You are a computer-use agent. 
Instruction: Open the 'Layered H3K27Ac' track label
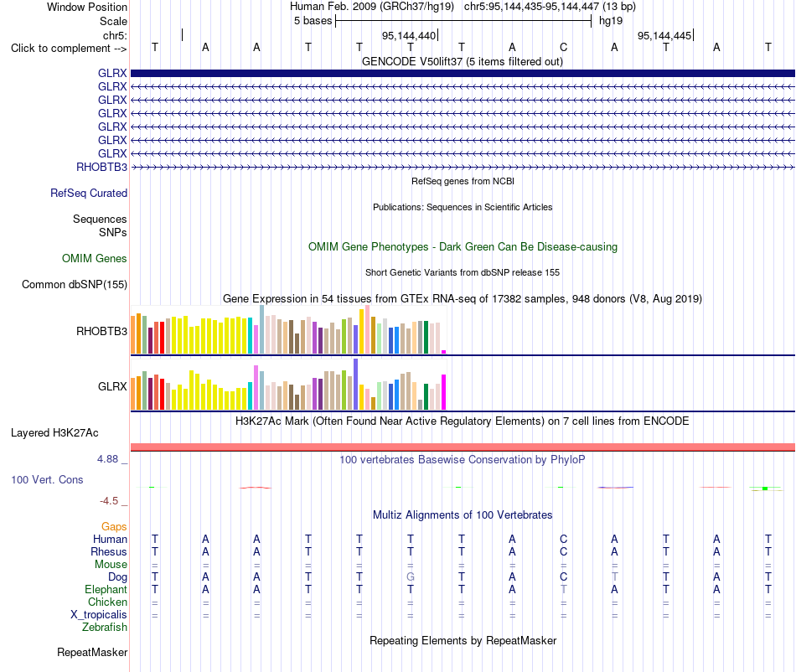[54, 433]
